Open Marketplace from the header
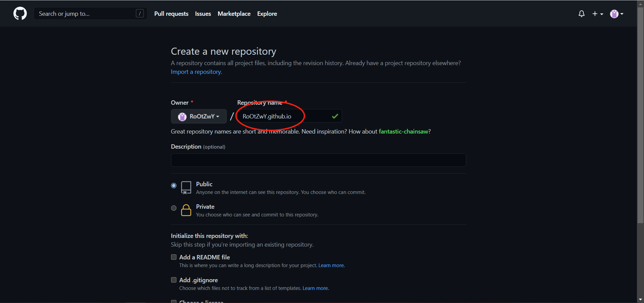This screenshot has width=644, height=303. click(234, 14)
